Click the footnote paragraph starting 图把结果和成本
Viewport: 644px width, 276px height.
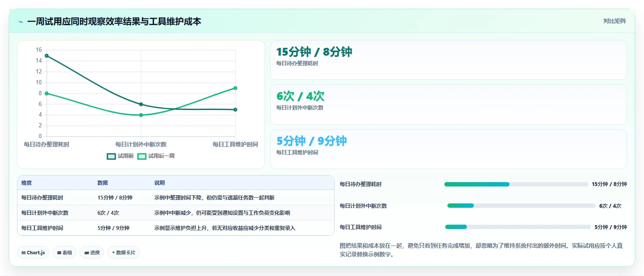point(481,250)
